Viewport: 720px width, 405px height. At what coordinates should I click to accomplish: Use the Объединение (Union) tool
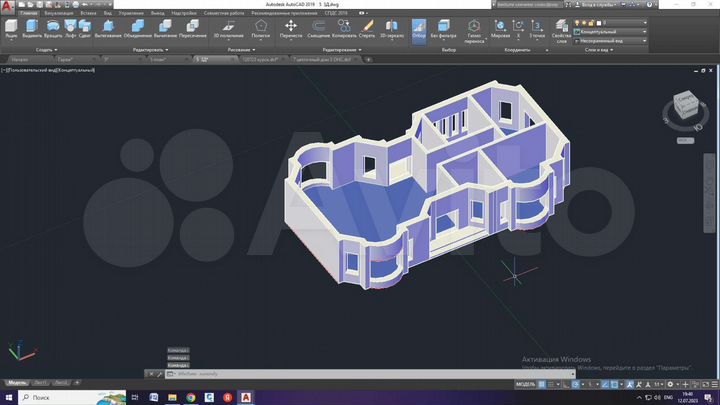[137, 27]
